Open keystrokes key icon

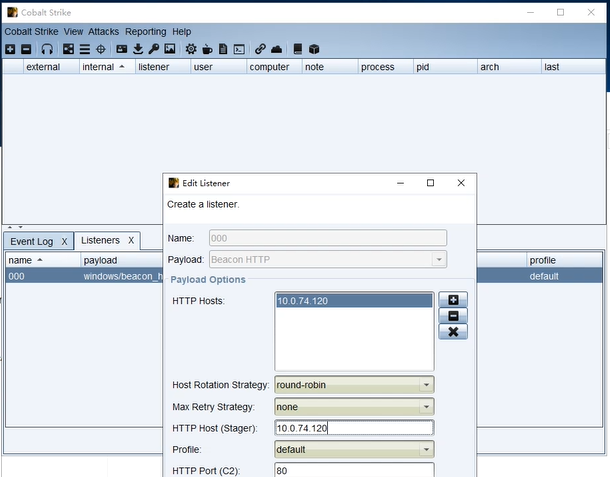click(154, 49)
